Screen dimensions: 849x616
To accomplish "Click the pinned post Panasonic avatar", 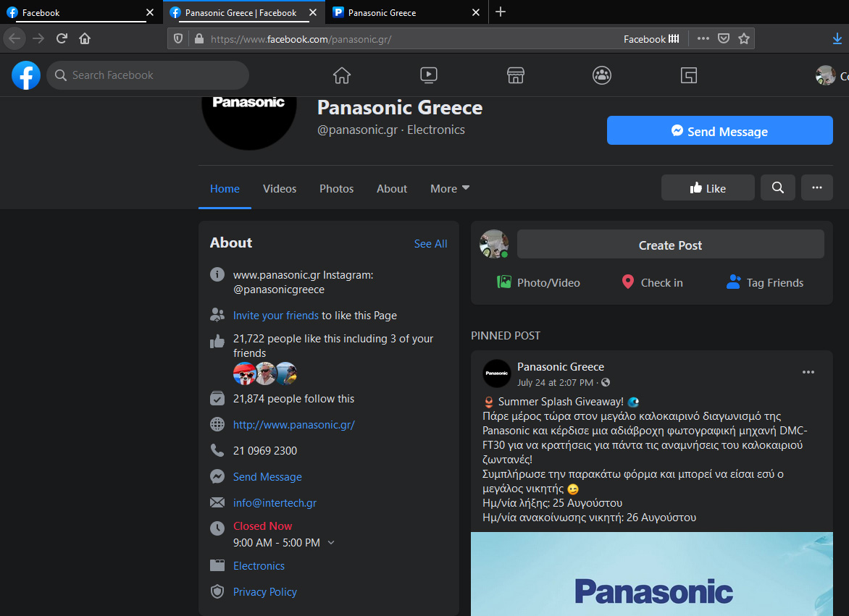I will coord(496,374).
